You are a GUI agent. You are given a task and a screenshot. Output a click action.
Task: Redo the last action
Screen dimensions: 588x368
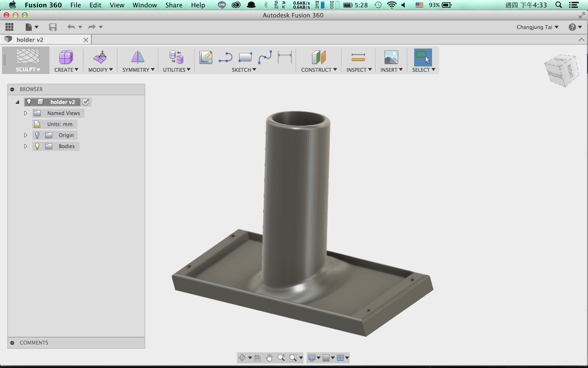point(92,27)
